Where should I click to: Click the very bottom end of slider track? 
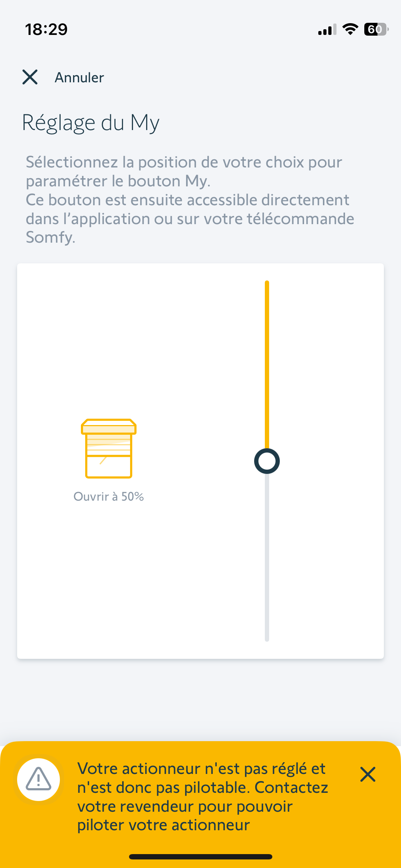click(x=267, y=639)
